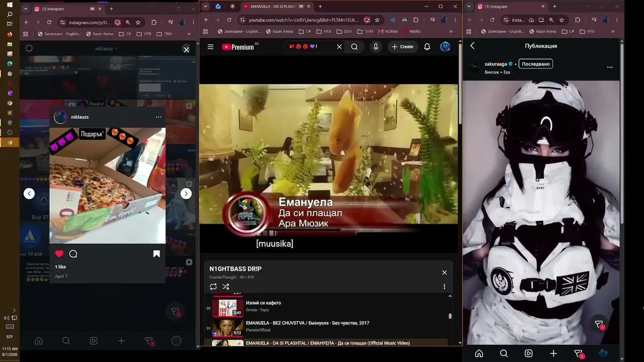Open Instagram Home in the left window

(39, 341)
